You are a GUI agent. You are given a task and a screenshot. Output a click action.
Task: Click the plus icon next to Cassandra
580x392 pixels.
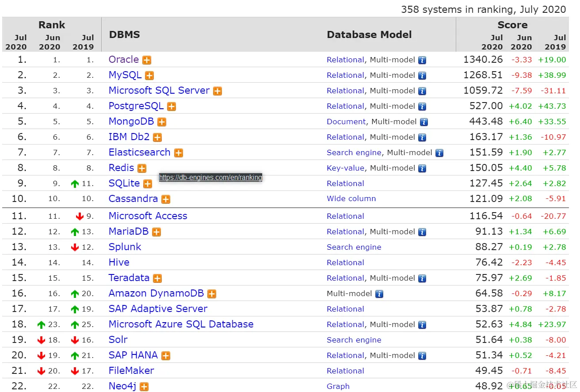click(166, 199)
